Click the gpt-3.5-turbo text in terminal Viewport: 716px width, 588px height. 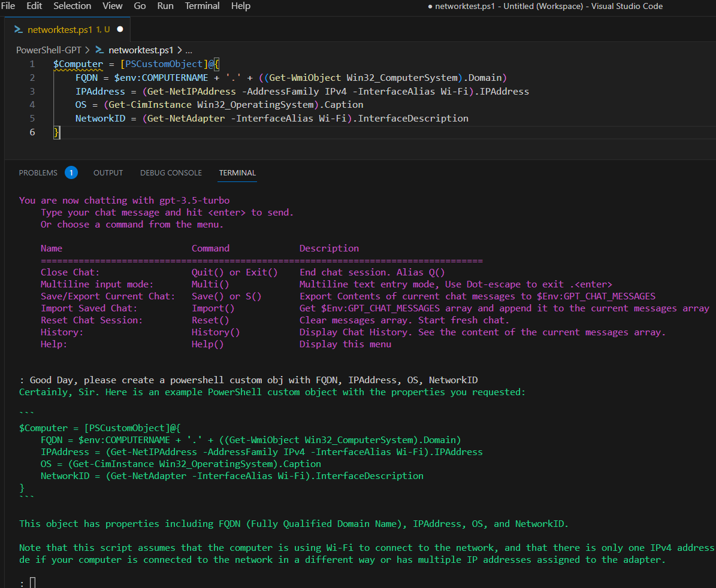pyautogui.click(x=195, y=200)
